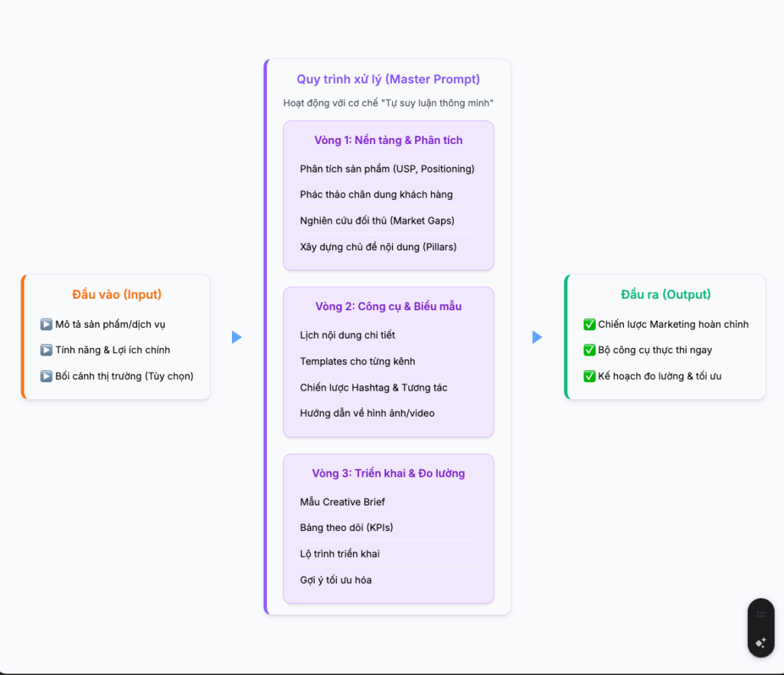Screen dimensions: 784x675
Task: Click "Gợi ý tối ưu hóa"
Action: [335, 580]
